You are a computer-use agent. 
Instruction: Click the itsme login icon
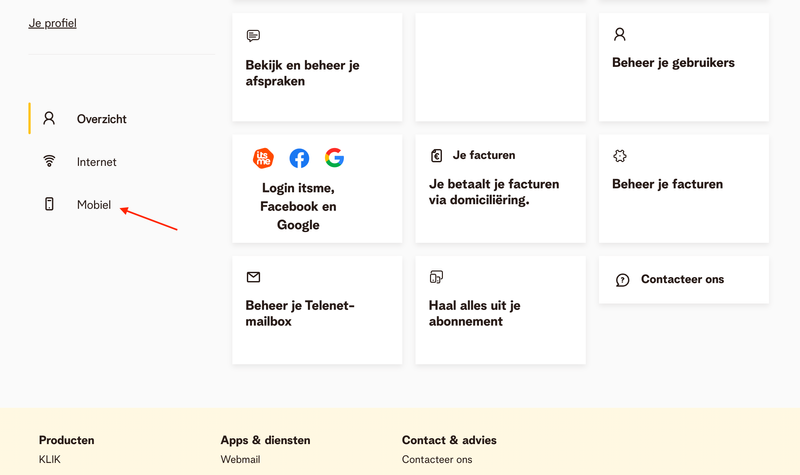[x=264, y=158]
